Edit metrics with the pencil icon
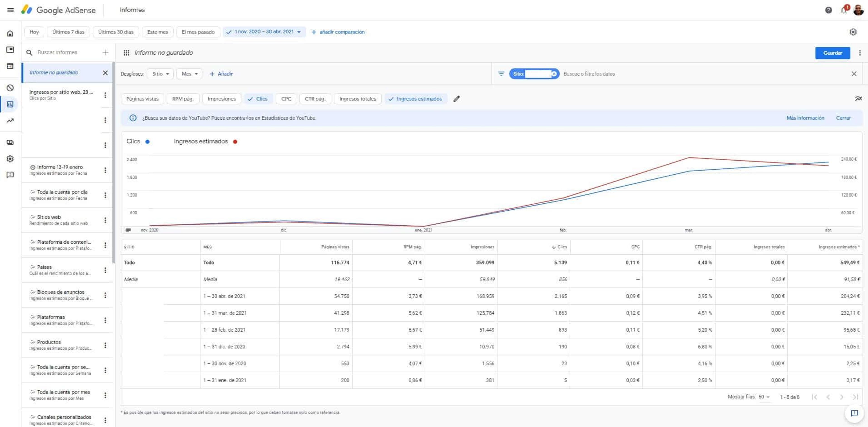 coord(456,99)
